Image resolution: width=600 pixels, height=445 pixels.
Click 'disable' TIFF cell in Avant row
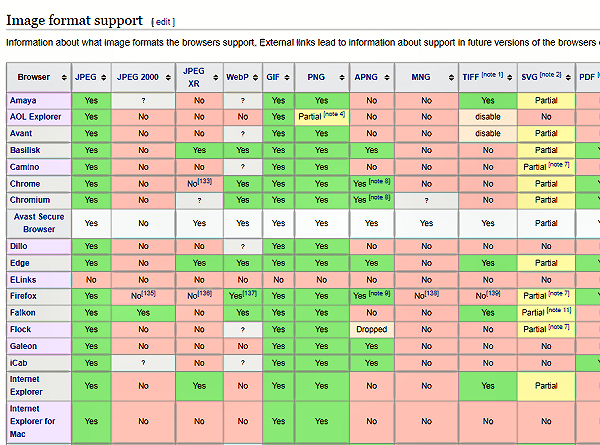pos(488,133)
